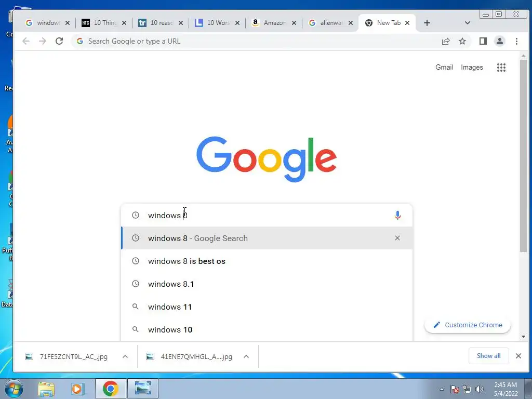Open the Gmail link

444,67
